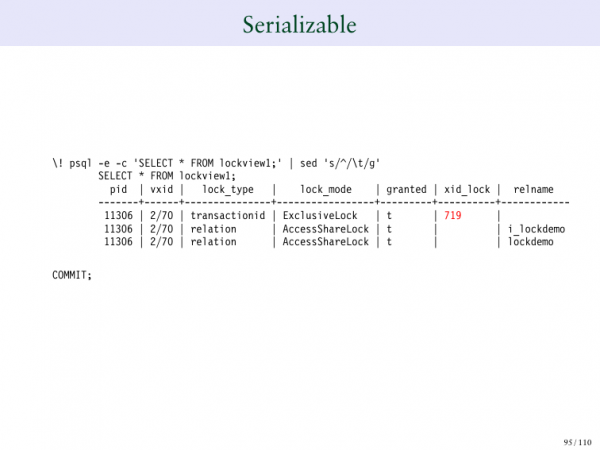Select the xid_lock column header
This screenshot has height=450, width=600.
[x=467, y=189]
